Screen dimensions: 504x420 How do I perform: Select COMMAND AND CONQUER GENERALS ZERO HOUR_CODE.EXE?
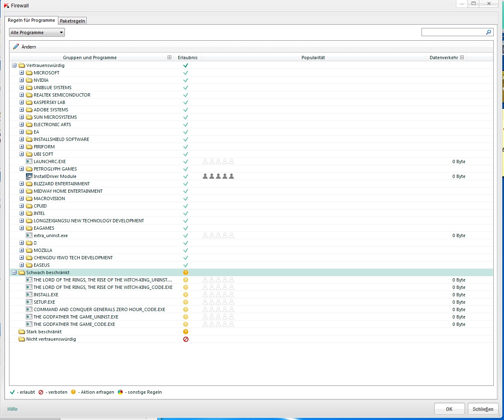251,309
